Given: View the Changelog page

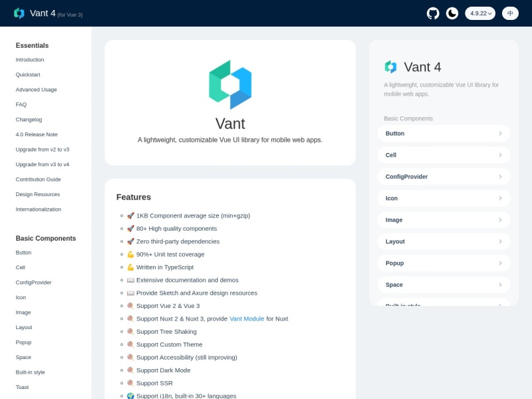Looking at the screenshot, I should 29,120.
